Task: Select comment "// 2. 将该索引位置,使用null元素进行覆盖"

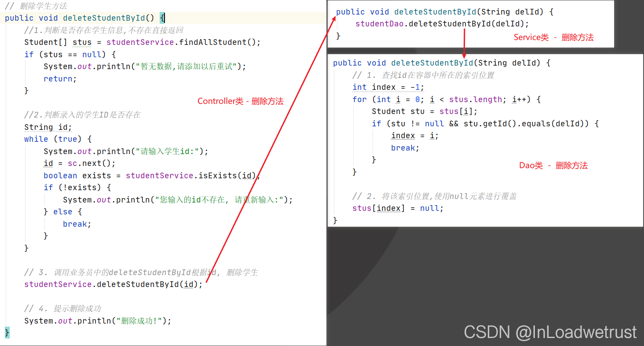Action: tap(434, 196)
